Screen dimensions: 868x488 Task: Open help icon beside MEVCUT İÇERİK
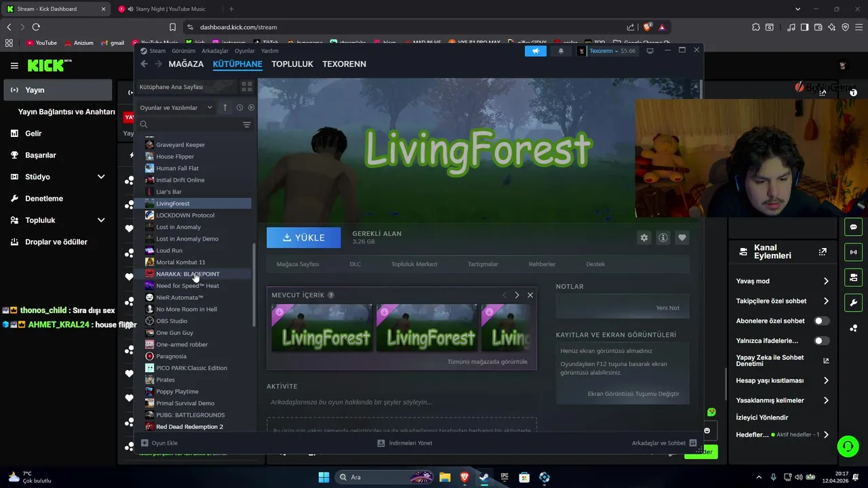331,295
